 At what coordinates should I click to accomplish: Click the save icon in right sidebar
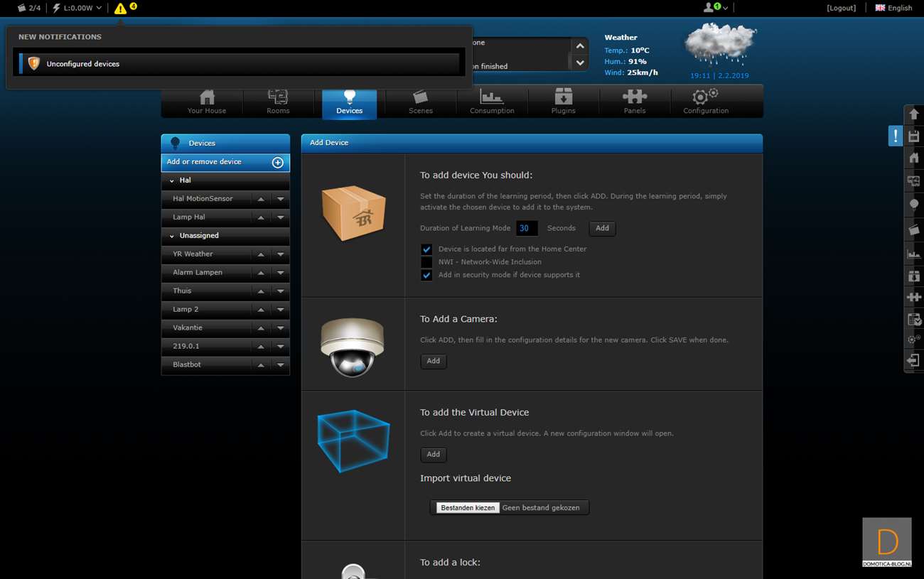[x=914, y=136]
